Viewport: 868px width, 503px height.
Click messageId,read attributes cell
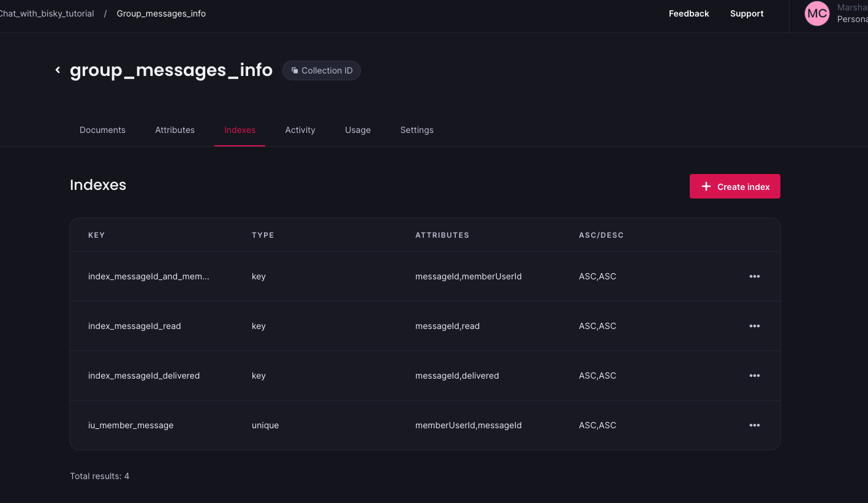coord(447,326)
